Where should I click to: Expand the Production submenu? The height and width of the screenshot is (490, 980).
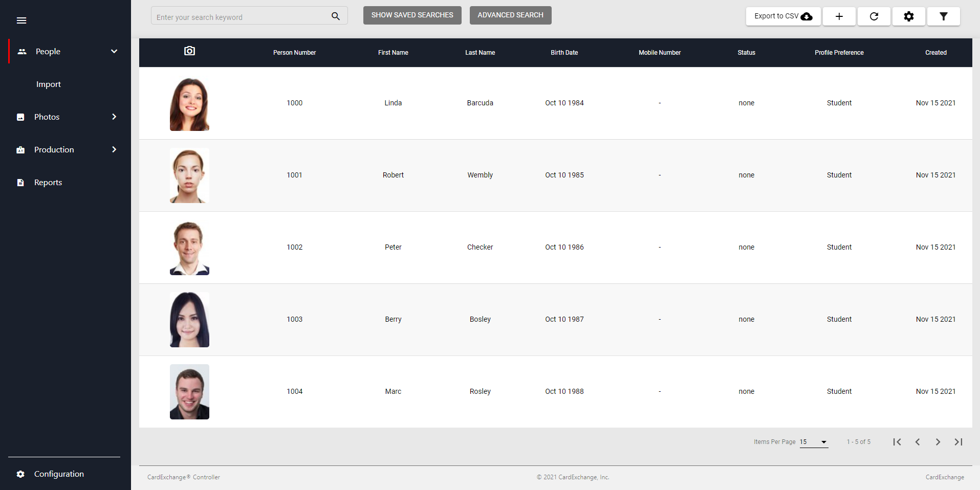point(114,150)
